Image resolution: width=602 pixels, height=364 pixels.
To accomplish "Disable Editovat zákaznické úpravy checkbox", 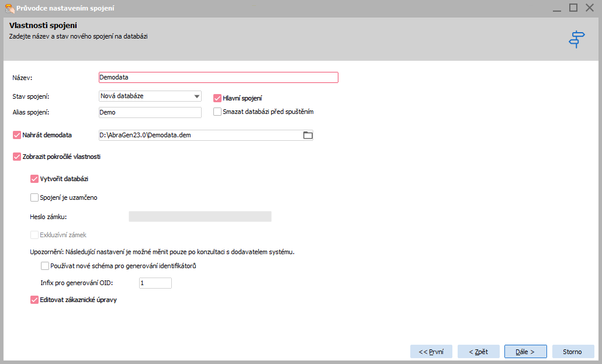I will click(x=34, y=300).
